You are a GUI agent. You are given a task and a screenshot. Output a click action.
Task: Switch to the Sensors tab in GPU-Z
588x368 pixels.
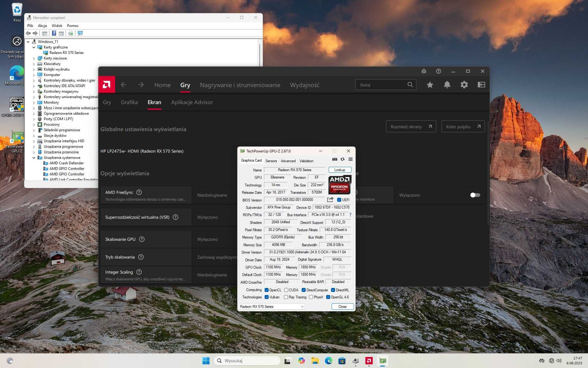271,161
